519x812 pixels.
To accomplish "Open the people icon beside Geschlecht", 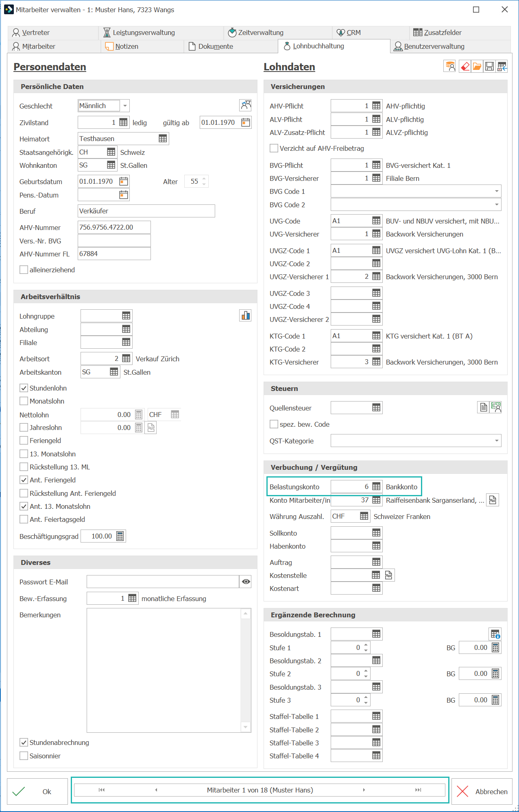I will [x=246, y=106].
